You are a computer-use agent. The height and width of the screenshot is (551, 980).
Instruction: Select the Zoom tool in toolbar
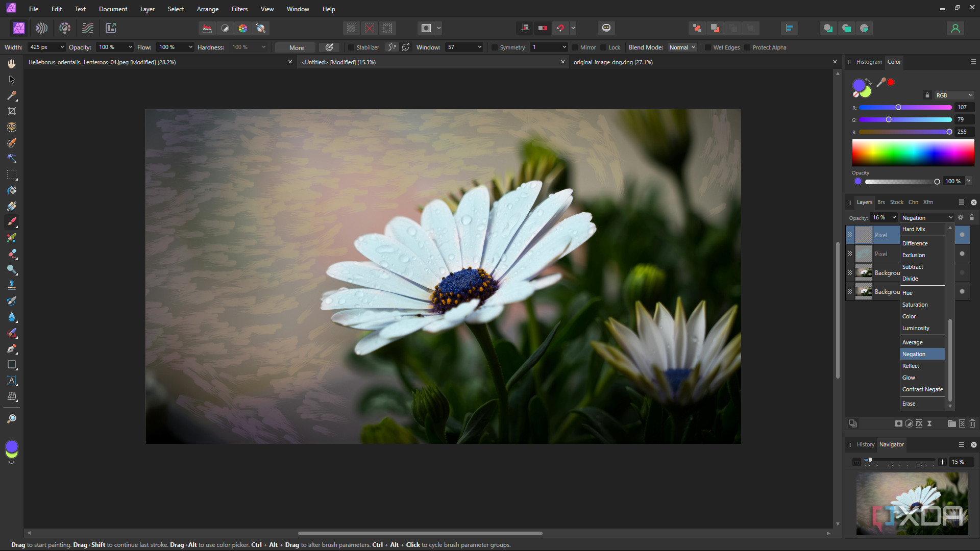coord(12,419)
